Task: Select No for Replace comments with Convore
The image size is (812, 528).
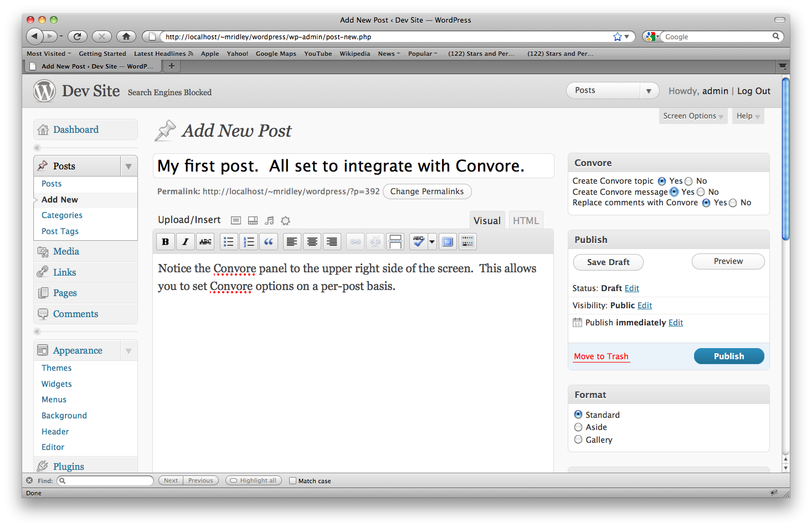Action: (x=733, y=203)
